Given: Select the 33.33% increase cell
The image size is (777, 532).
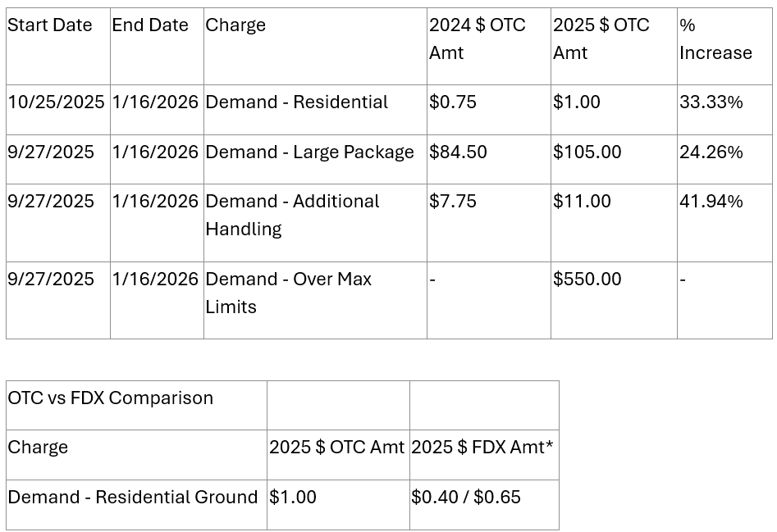Looking at the screenshot, I should coord(724,109).
